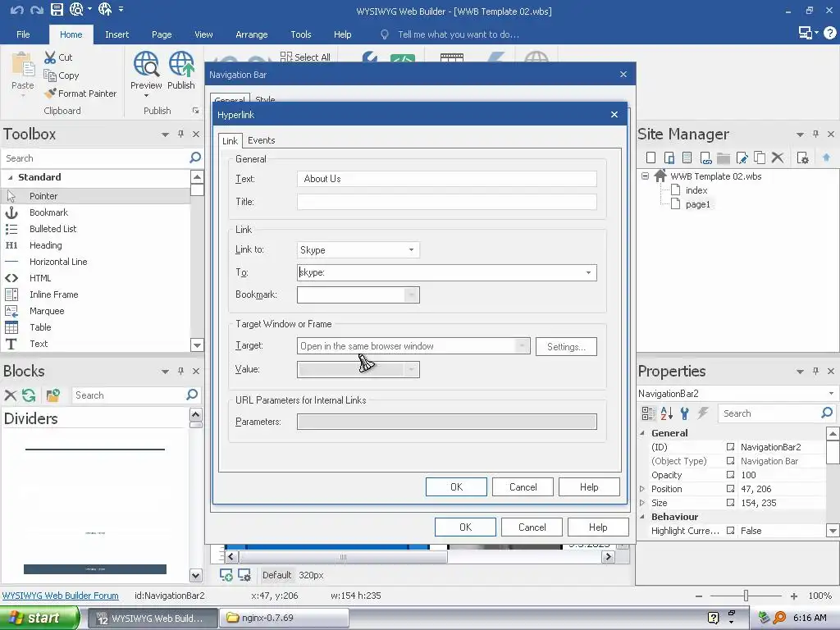Pin the Site Manager panel

(816, 134)
